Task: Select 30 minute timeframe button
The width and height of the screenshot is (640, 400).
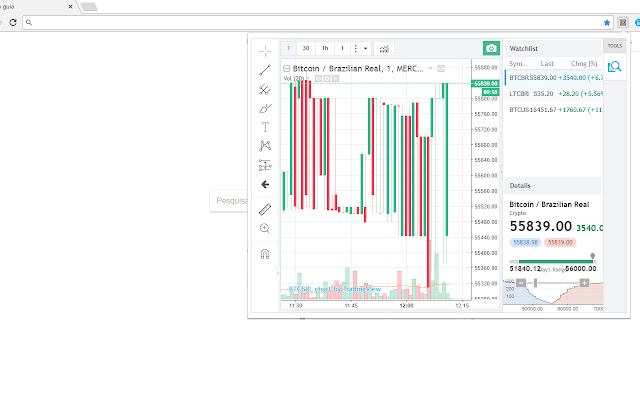Action: [306, 48]
